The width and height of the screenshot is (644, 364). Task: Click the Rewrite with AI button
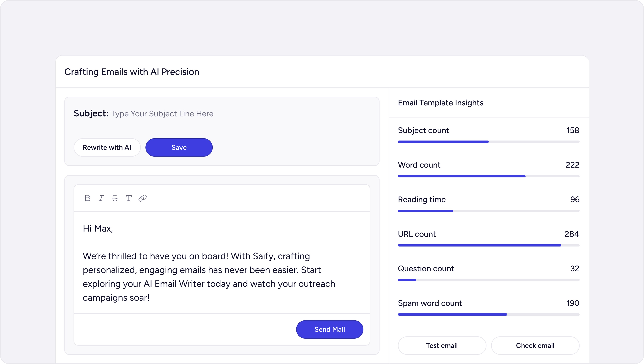point(107,147)
